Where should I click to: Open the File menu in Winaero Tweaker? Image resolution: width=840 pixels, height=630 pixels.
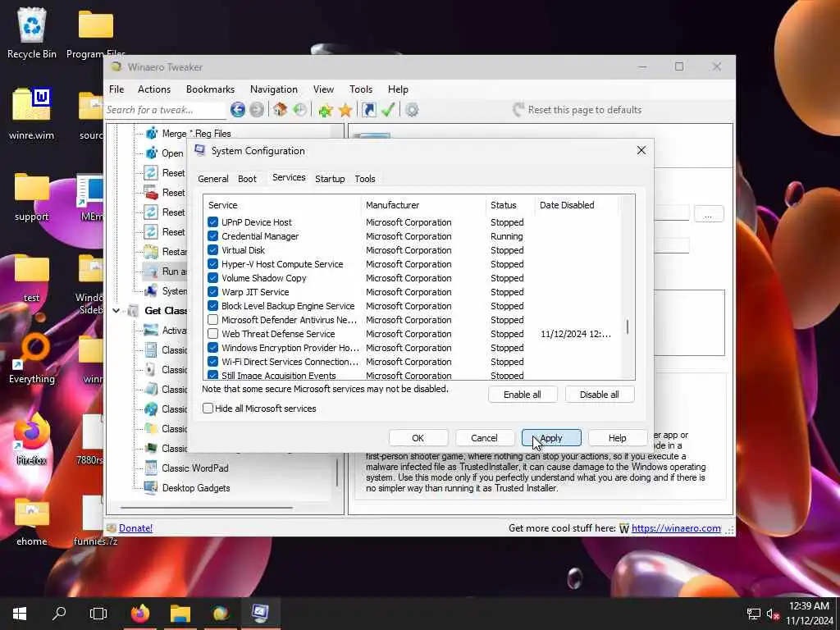(x=116, y=89)
